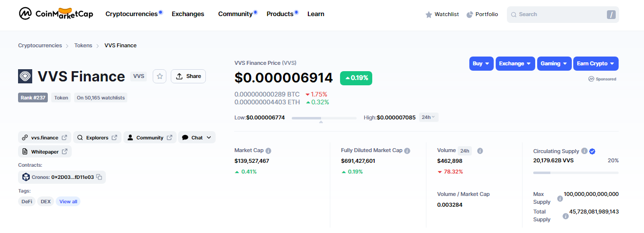Click the Market Cap info icon
Screen dimensions: 644x233
[x=268, y=151]
